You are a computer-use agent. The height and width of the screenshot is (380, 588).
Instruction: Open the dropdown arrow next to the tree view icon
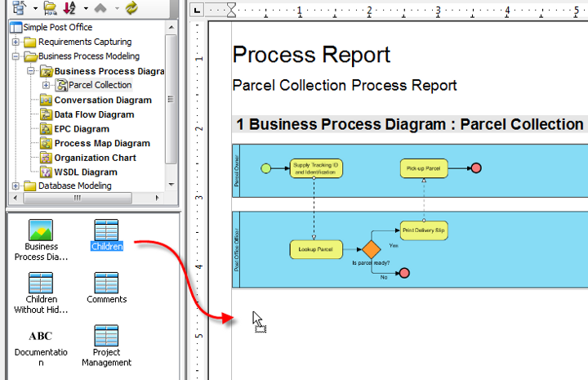[35, 8]
